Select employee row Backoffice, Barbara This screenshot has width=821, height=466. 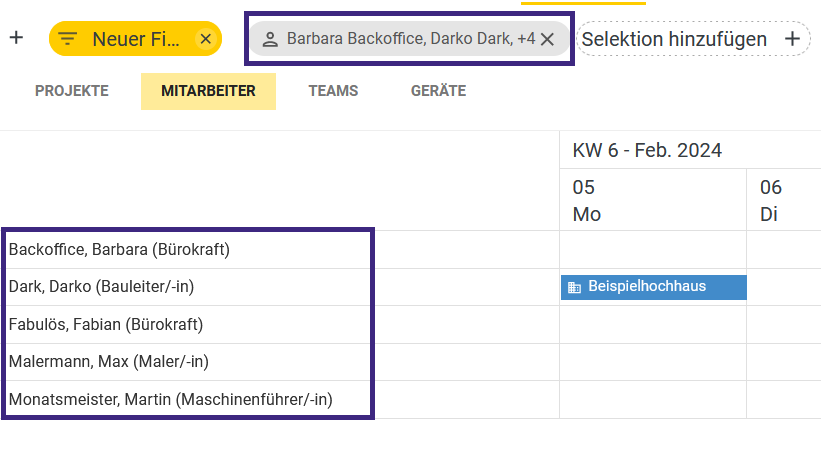click(x=119, y=249)
